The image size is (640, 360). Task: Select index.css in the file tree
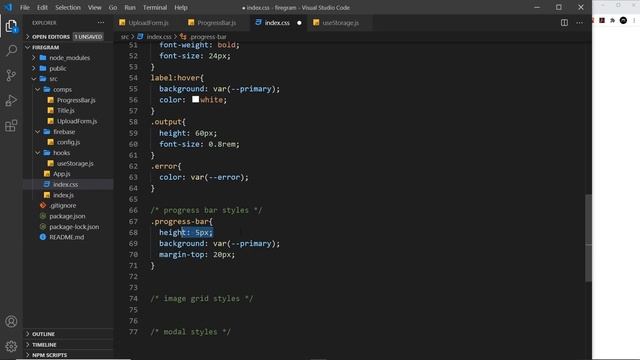(x=66, y=184)
